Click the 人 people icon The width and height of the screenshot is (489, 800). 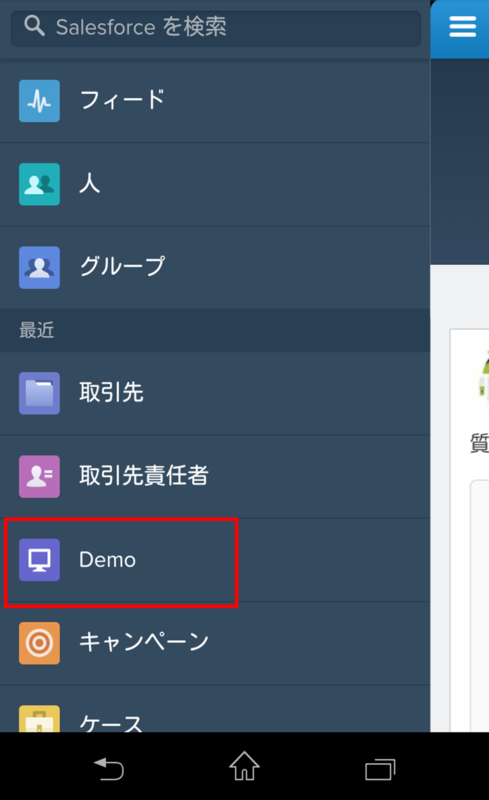(39, 184)
